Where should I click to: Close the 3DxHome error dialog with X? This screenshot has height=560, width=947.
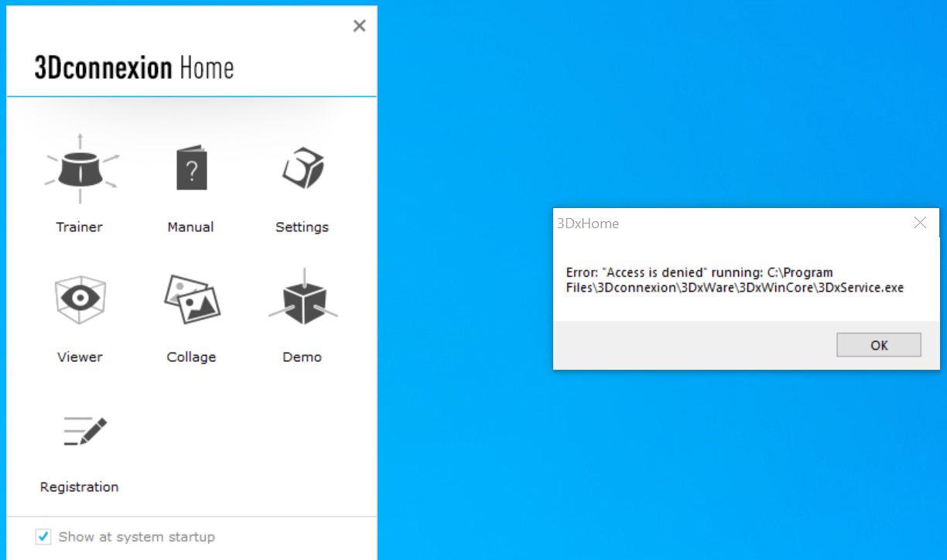pos(920,223)
